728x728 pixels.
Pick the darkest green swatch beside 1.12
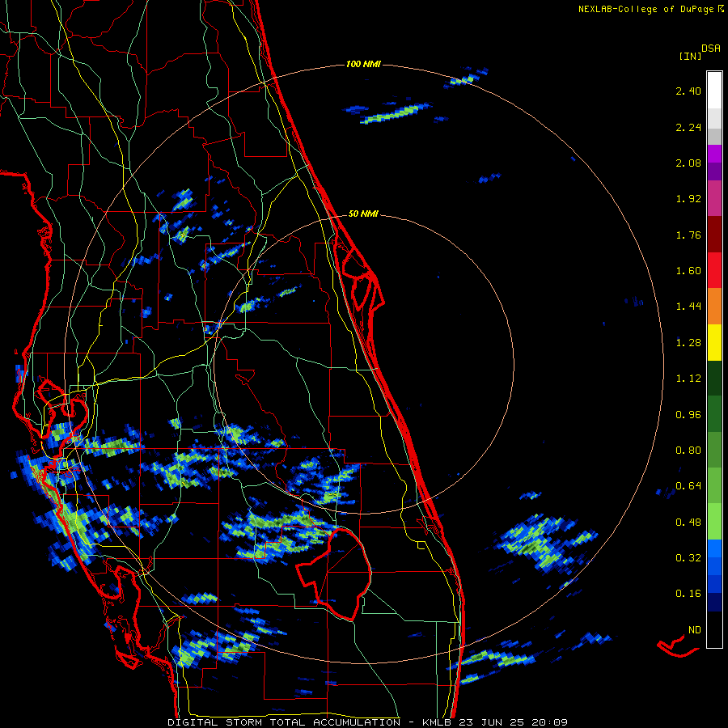tap(714, 379)
